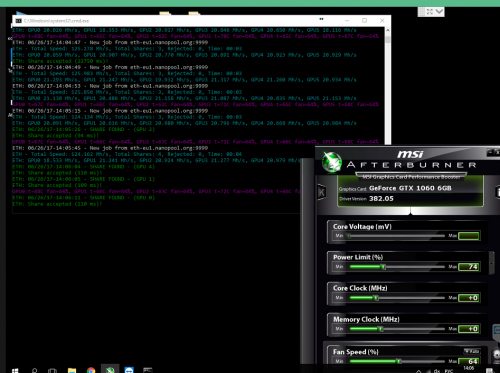Open the Windows Start menu
500x373 pixels.
15,370
